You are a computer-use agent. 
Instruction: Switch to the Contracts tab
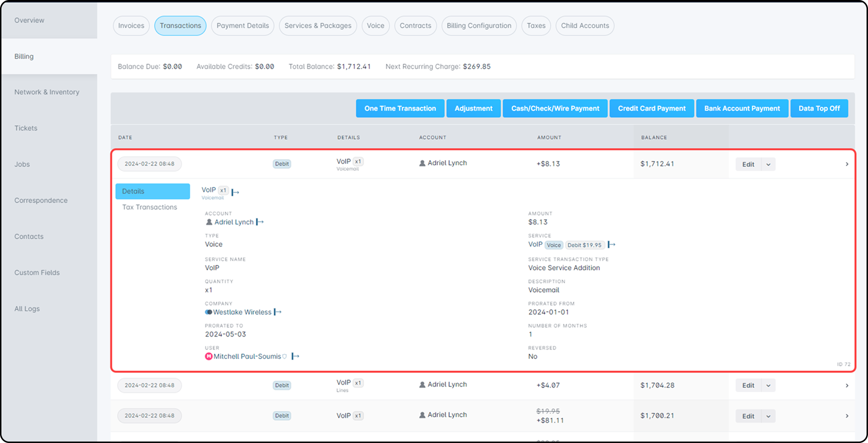[x=416, y=26]
